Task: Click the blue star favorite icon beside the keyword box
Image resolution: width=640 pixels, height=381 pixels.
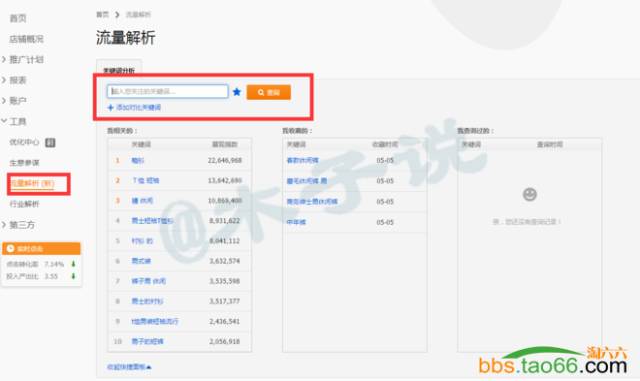Action: pyautogui.click(x=237, y=92)
